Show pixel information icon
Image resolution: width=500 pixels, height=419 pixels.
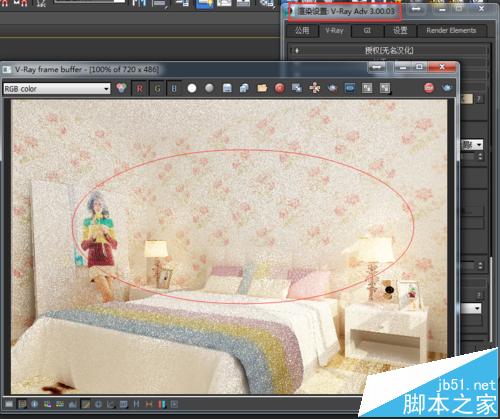34,404
